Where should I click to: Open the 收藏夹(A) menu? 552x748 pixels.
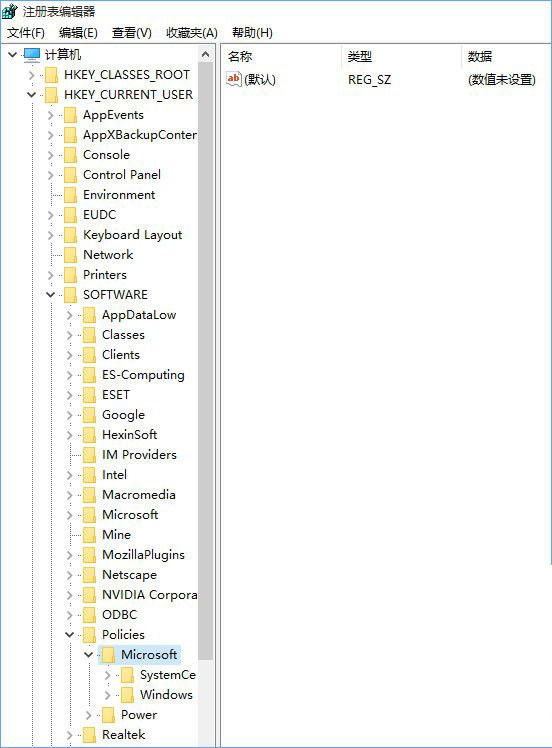click(192, 33)
